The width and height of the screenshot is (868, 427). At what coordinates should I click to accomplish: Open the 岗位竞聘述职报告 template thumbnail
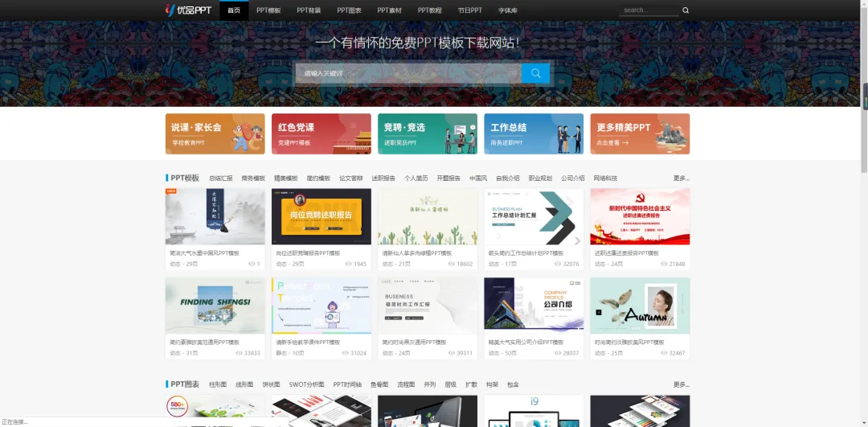[x=321, y=216]
